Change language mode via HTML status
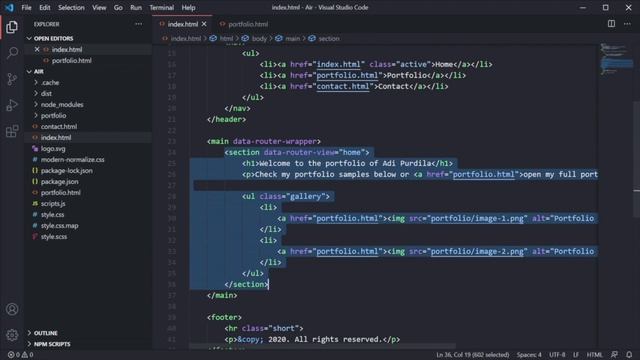The width and height of the screenshot is (640, 360). (594, 355)
